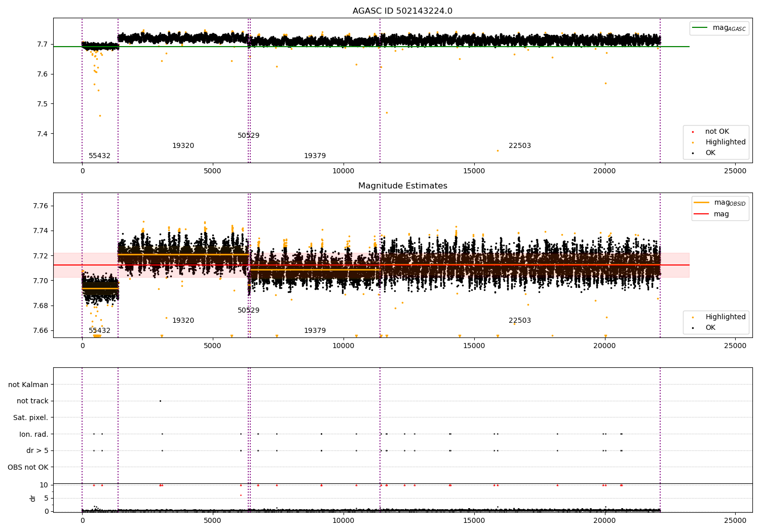Viewport: 760px width, 532px height.
Task: Click the 7.5 y-tick in top plot
Action: coord(43,104)
